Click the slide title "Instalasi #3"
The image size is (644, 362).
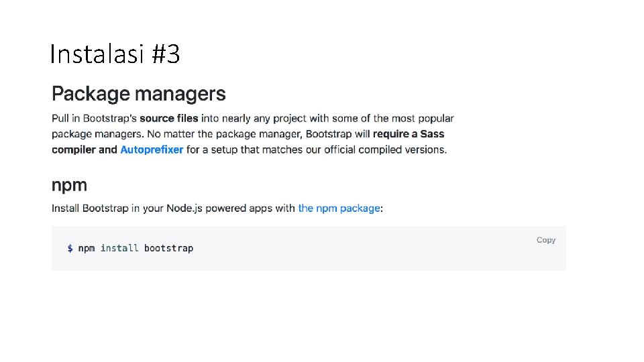[115, 54]
